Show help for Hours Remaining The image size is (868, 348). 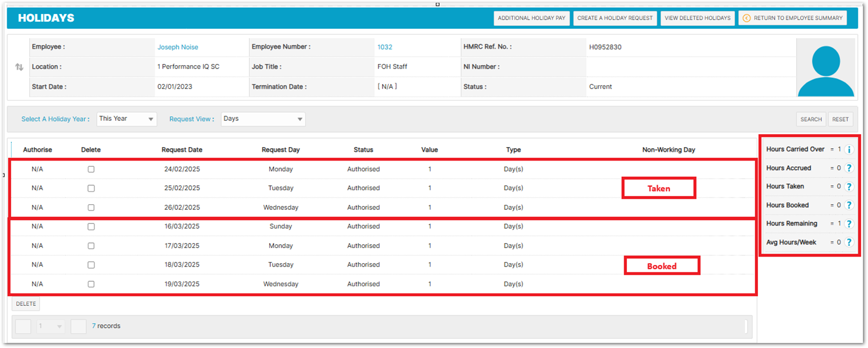coord(849,224)
